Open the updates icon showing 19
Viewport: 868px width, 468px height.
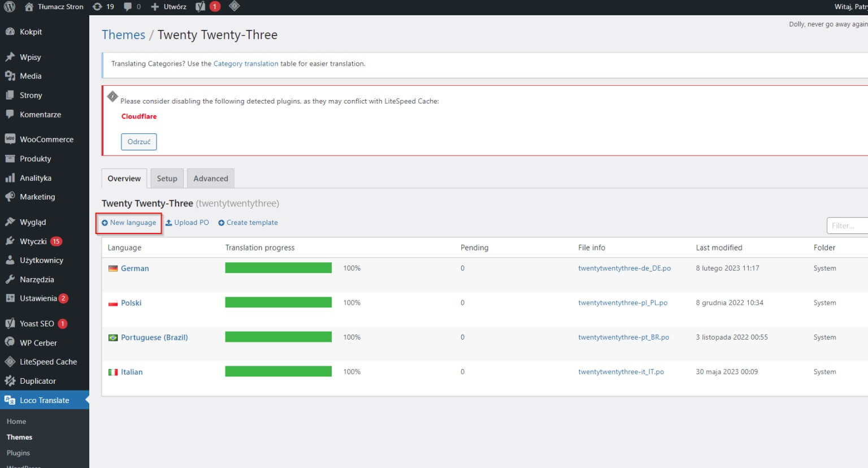97,7
